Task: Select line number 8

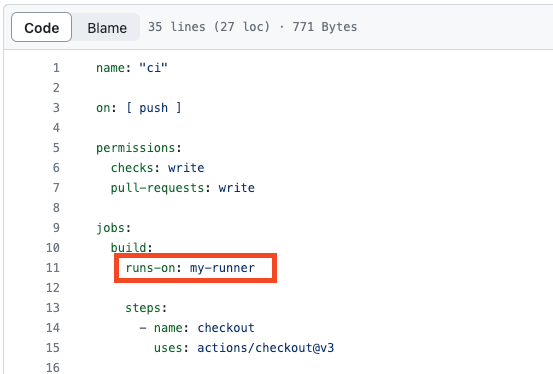Action: tap(56, 207)
